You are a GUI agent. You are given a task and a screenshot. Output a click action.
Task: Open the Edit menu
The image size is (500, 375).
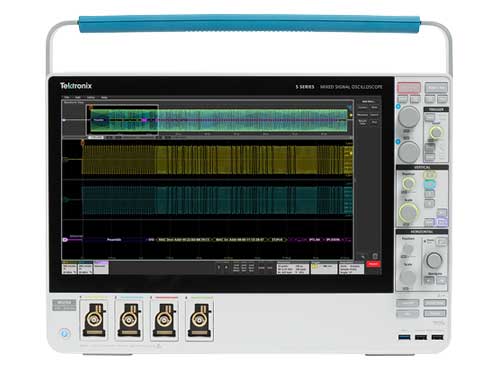(x=78, y=97)
